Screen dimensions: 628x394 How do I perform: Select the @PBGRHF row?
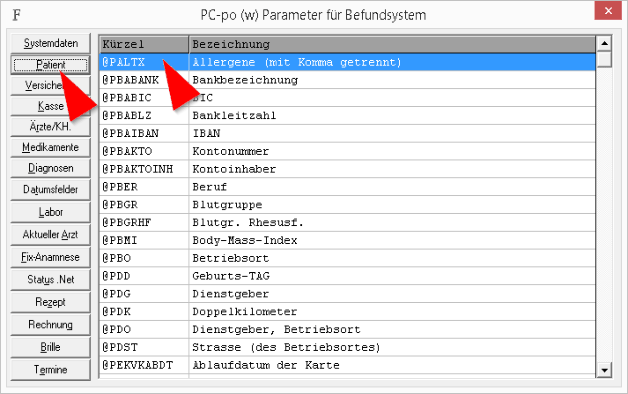348,222
